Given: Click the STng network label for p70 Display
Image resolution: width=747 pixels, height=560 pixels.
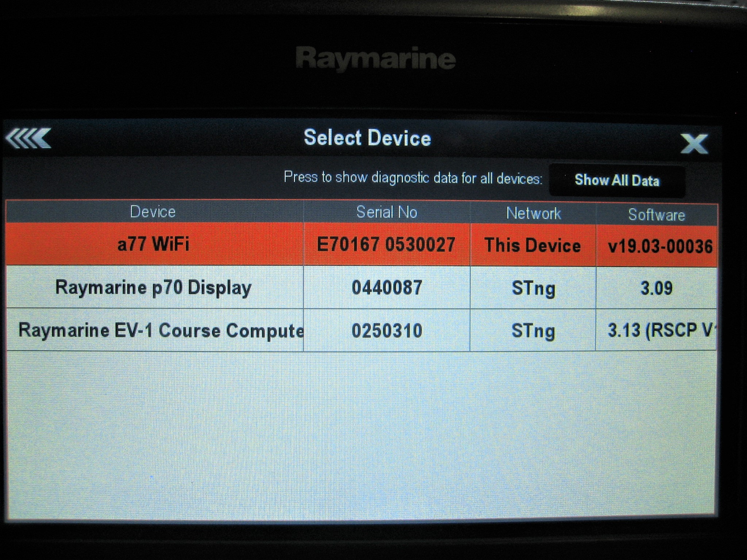Looking at the screenshot, I should (x=534, y=288).
